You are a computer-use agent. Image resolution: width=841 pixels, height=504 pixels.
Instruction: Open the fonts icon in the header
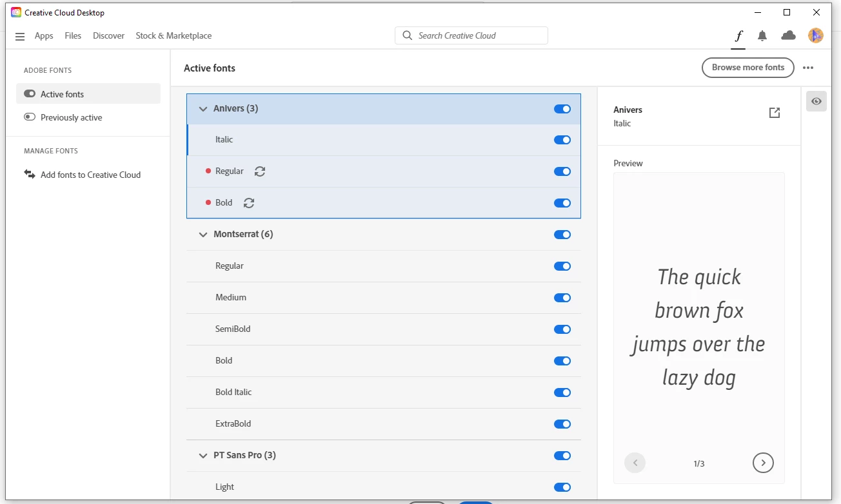(x=738, y=36)
